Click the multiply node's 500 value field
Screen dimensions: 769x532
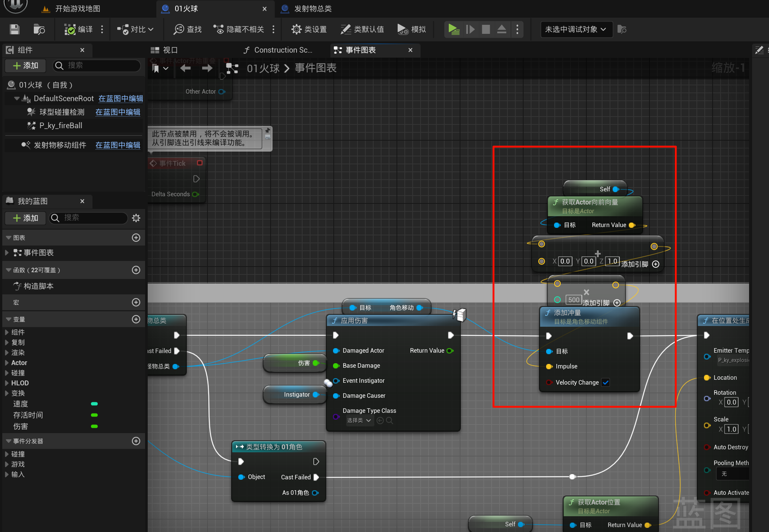point(574,300)
